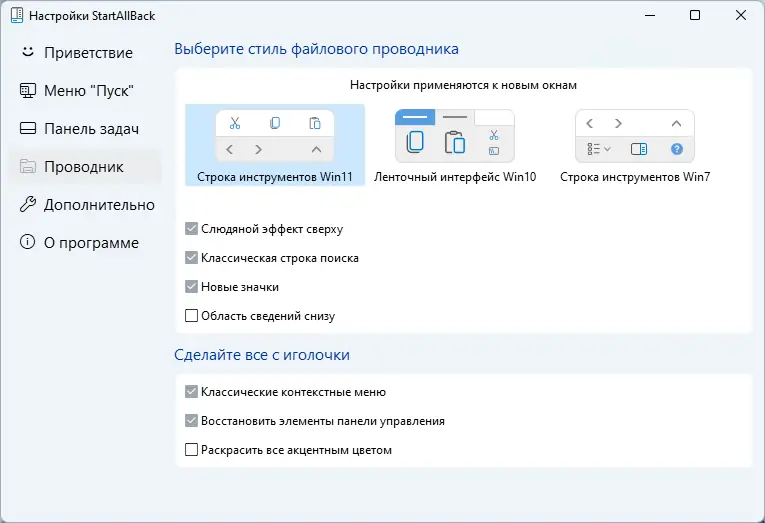Viewport: 765px width, 523px height.
Task: Close the Настройки StartAllBack window
Action: [741, 16]
